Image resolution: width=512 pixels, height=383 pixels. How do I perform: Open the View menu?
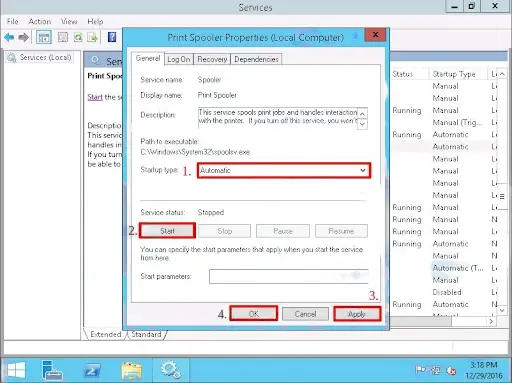[x=69, y=22]
